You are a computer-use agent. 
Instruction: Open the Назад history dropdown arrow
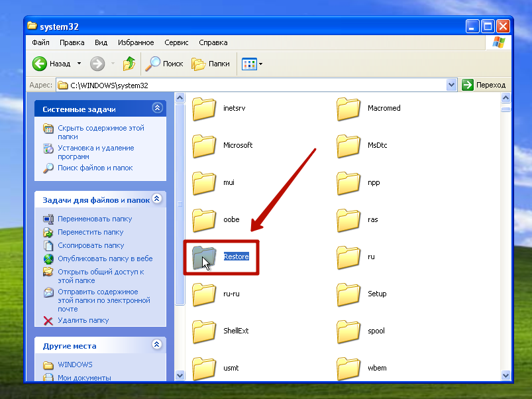coord(79,64)
